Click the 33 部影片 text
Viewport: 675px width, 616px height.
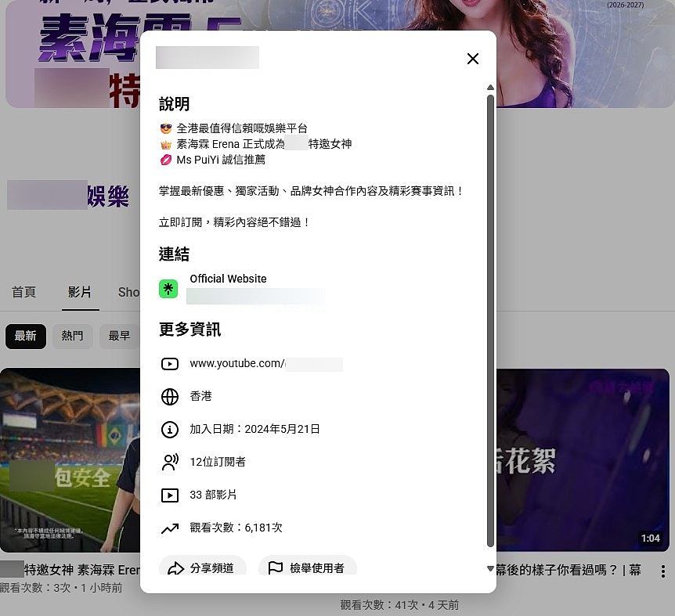[214, 495]
